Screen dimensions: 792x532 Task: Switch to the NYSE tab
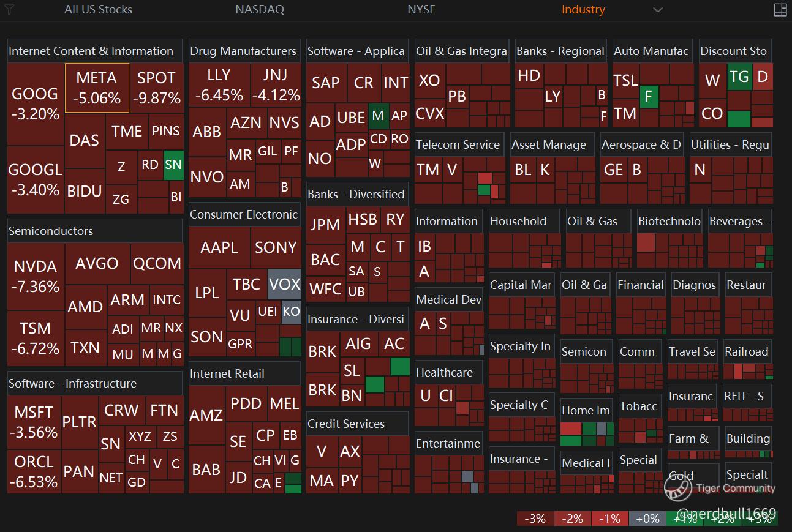(421, 10)
